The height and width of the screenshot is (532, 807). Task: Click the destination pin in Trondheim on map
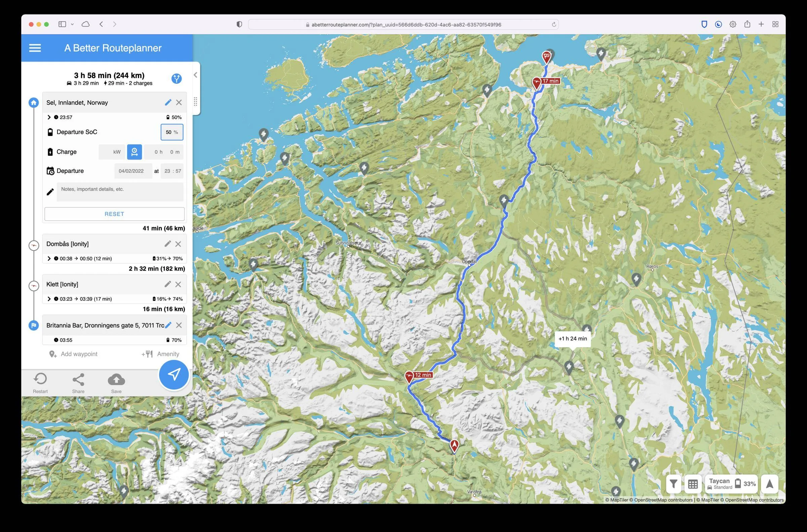(x=546, y=57)
